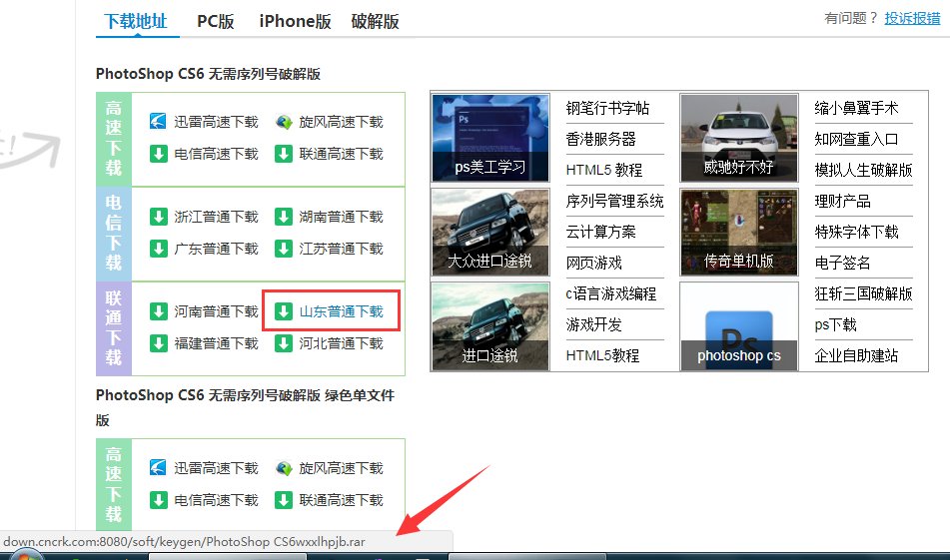Image resolution: width=950 pixels, height=560 pixels.
Task: Click the 序列号管理系统 link
Action: [615, 201]
